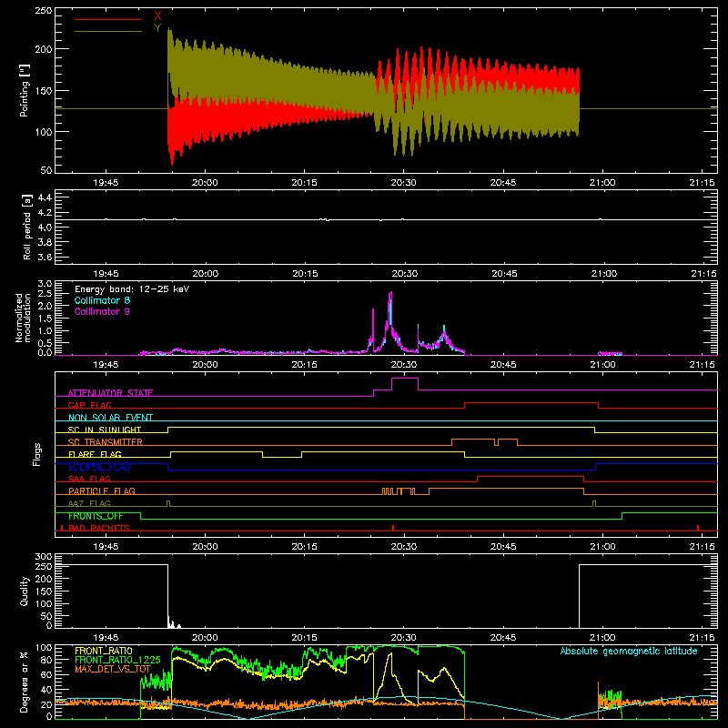728x728 pixels.
Task: Click the 20:00 time label under the Quality plot
Action: pyautogui.click(x=205, y=638)
